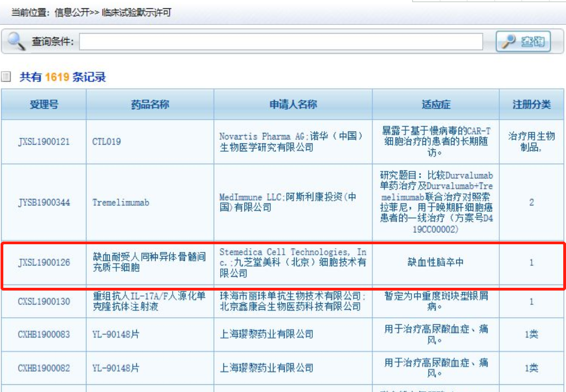Click applicant 珠海市丽珠单抗生物技术有限公司 cell
Screen dimensions: 566x392
point(292,302)
